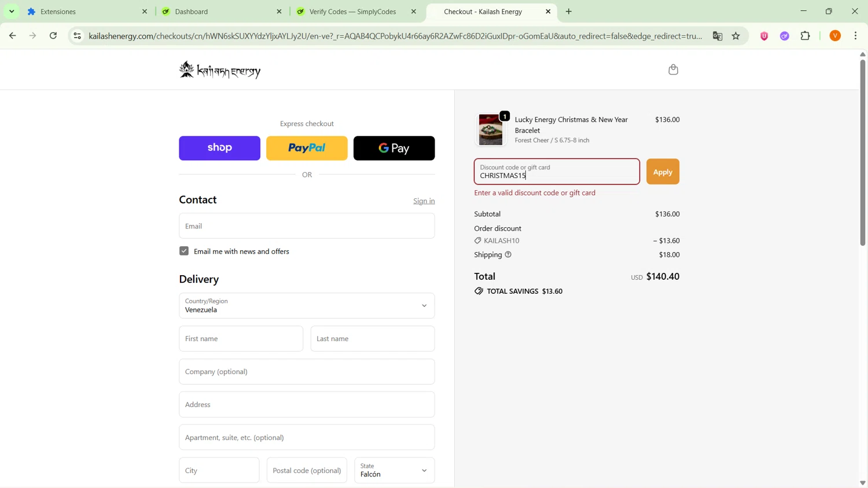Focus the Company (optional) field

tap(307, 372)
